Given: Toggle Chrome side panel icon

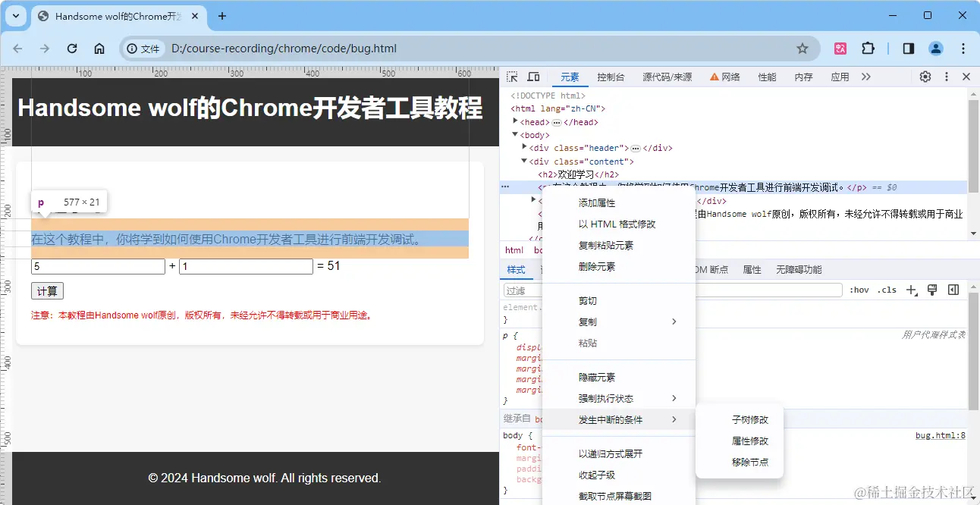Looking at the screenshot, I should coord(909,49).
